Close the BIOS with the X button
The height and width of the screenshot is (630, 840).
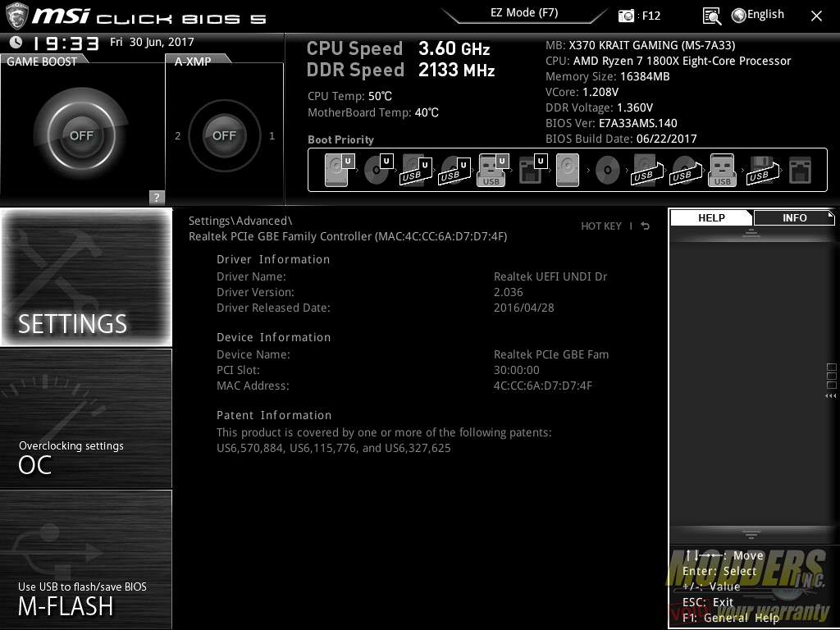click(x=816, y=16)
